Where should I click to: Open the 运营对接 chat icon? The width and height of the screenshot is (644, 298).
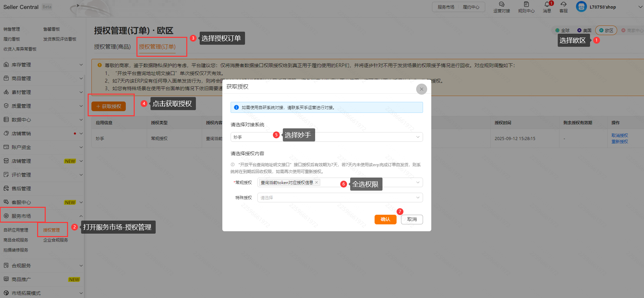[501, 4]
